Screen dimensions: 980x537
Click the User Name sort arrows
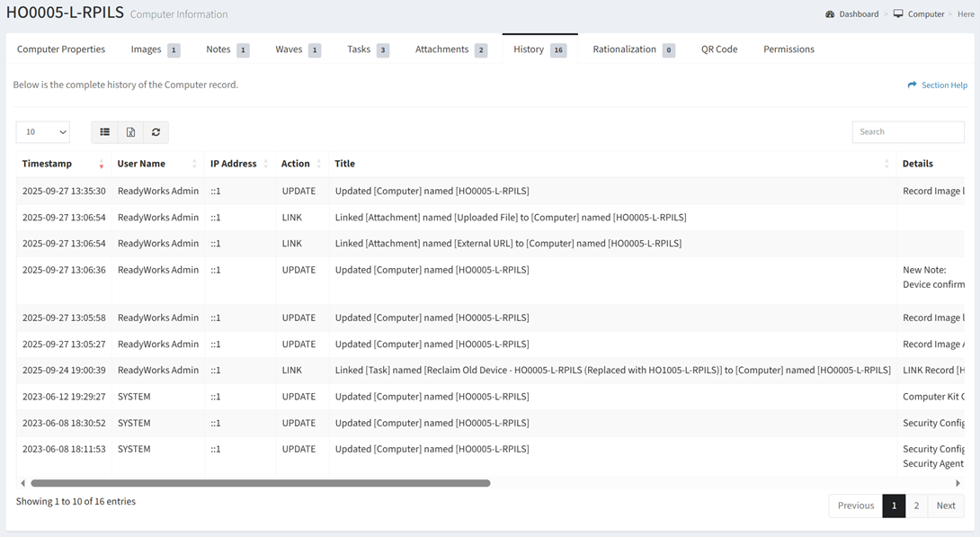[x=194, y=164]
